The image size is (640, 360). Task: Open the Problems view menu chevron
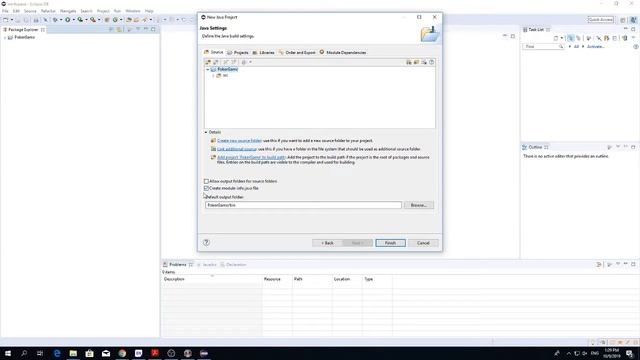click(x=618, y=264)
